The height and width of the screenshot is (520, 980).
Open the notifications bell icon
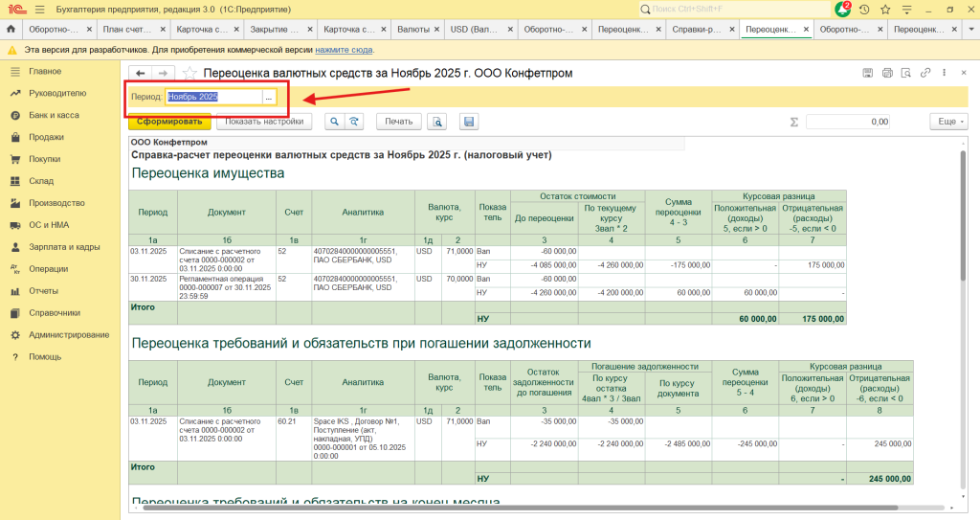tap(842, 10)
